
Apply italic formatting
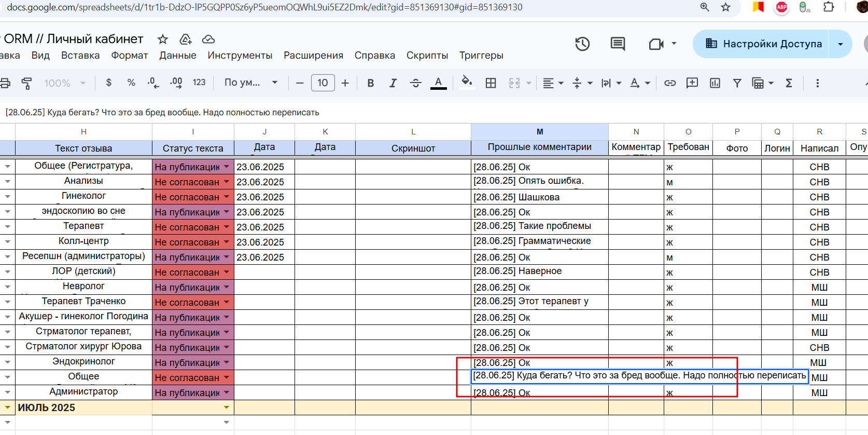pos(393,83)
